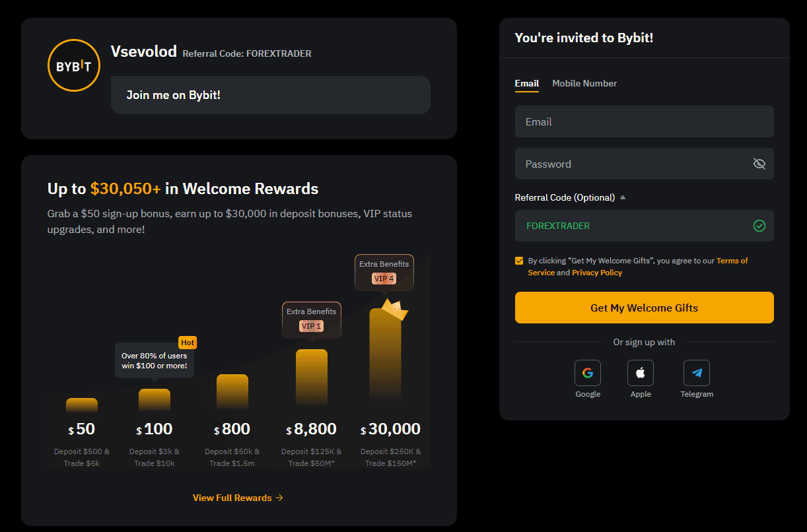Click the green checkmark in referral code field

click(759, 226)
